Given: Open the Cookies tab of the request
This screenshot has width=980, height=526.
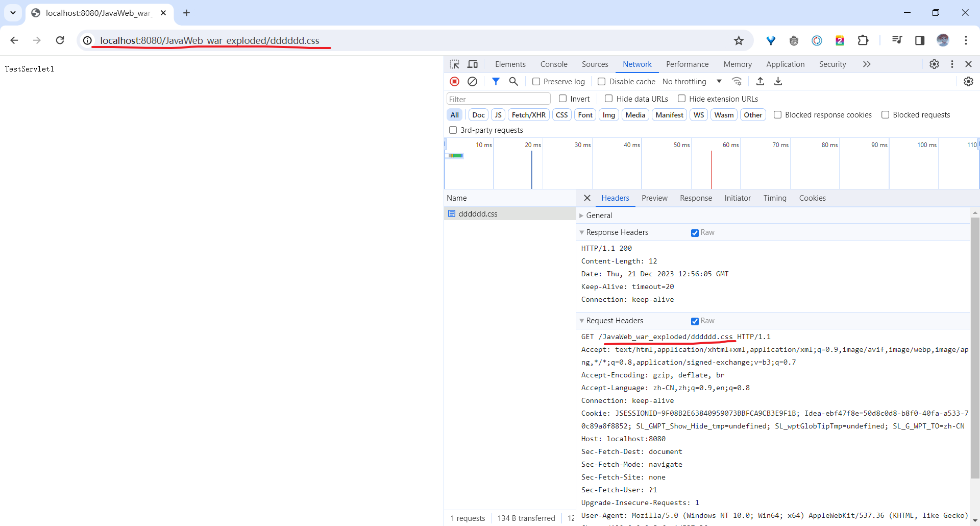Looking at the screenshot, I should click(812, 198).
